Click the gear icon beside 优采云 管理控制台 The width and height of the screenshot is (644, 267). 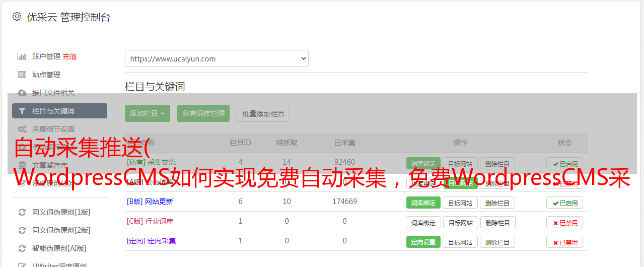17,17
